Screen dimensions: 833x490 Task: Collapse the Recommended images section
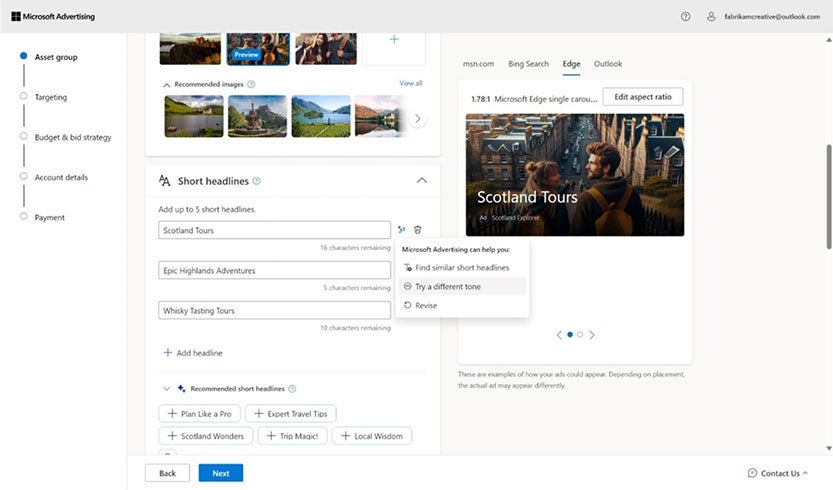[x=166, y=85]
